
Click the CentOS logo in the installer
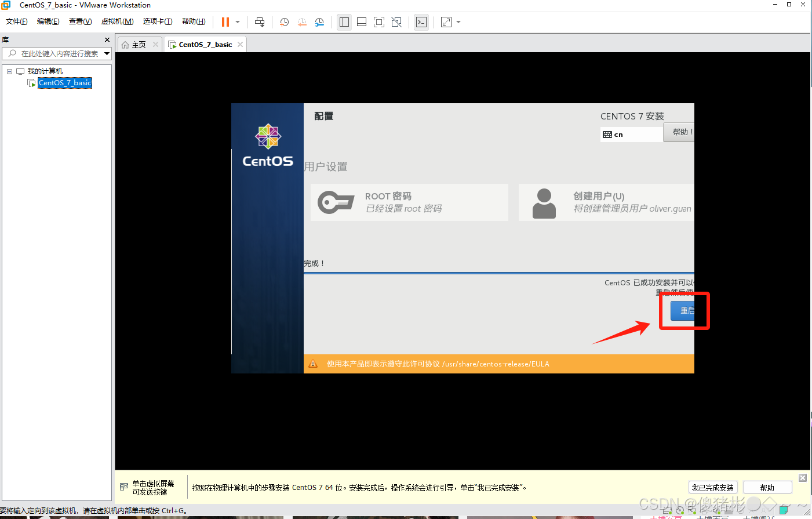268,145
